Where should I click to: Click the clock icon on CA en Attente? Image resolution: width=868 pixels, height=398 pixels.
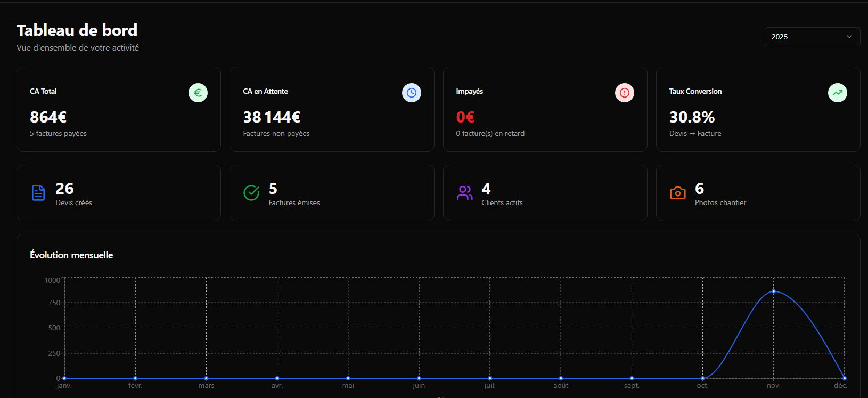(411, 93)
